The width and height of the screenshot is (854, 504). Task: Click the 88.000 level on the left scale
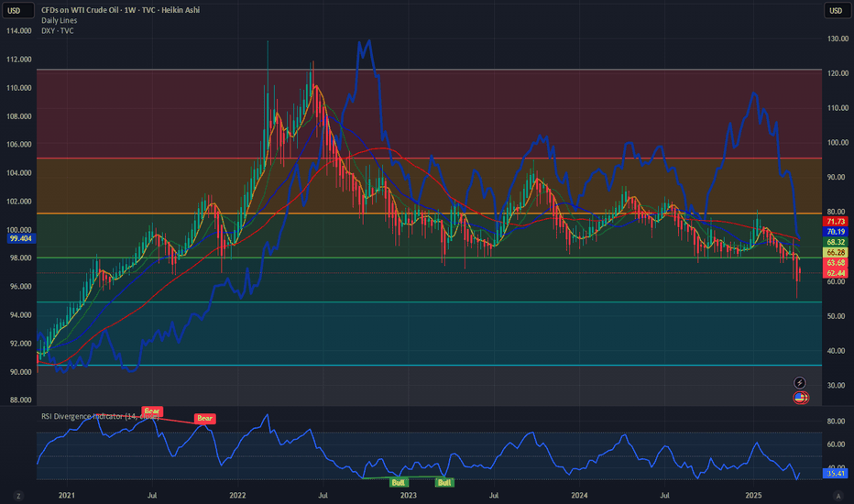19,400
